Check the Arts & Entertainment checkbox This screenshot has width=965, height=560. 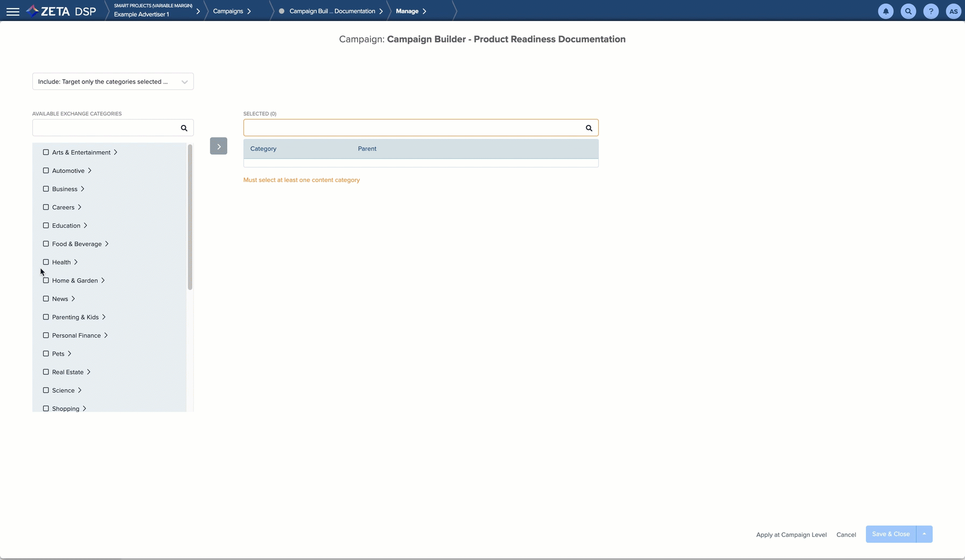tap(46, 152)
